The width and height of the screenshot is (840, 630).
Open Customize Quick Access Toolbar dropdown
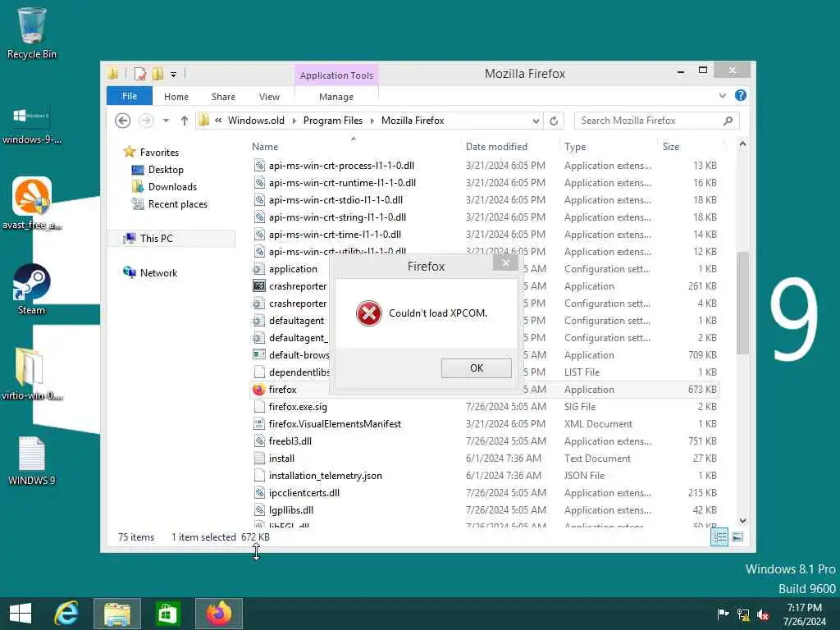(x=173, y=75)
